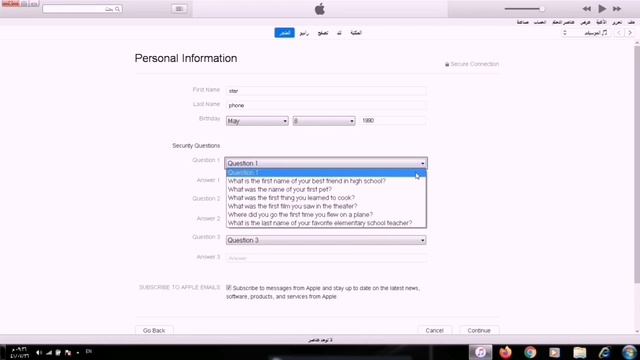Open iTunes from the taskbar

(480, 352)
